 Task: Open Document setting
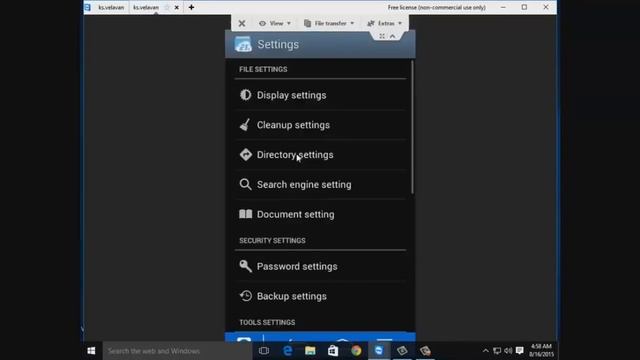tap(320, 214)
